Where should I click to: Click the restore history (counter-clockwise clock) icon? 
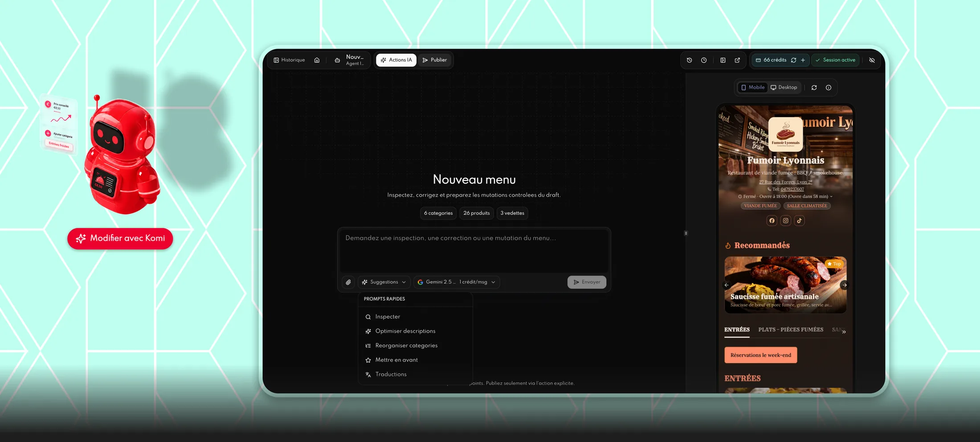[689, 60]
